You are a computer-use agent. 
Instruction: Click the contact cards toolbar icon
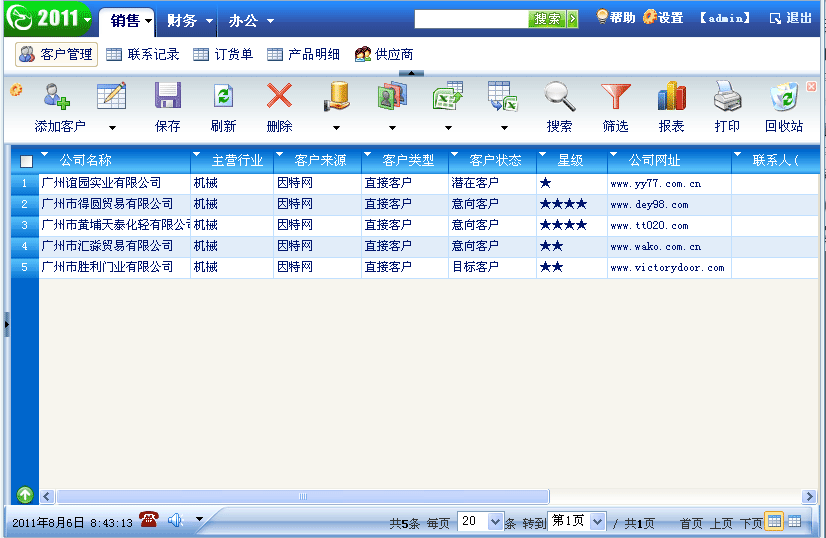392,96
